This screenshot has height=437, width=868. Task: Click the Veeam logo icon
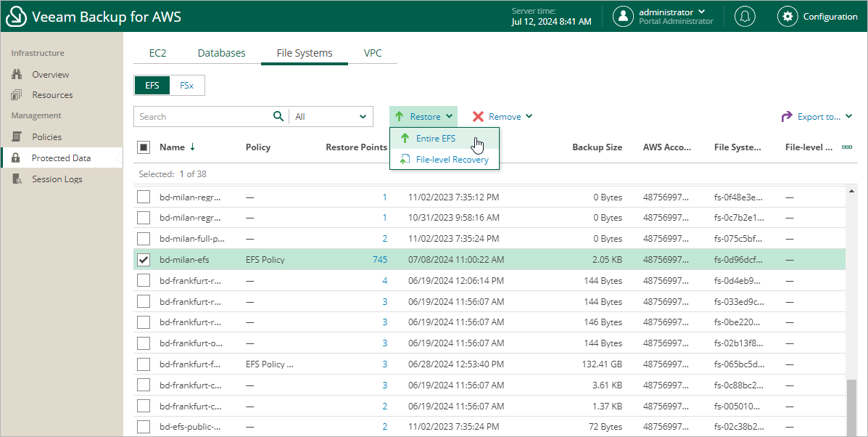pyautogui.click(x=17, y=17)
